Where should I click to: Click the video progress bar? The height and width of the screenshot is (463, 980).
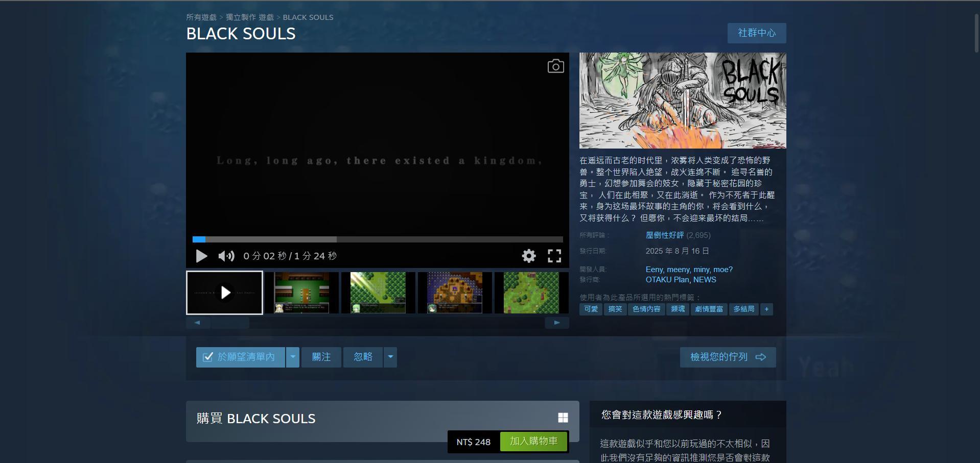(x=378, y=239)
